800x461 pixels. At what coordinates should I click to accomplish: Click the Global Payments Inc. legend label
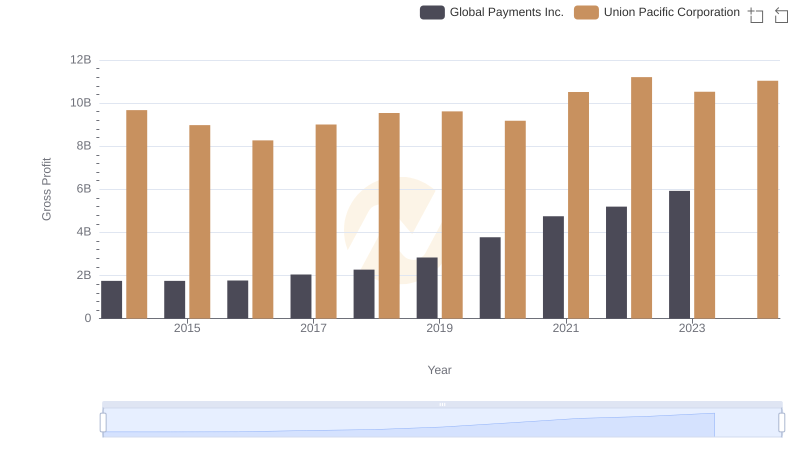(x=507, y=12)
